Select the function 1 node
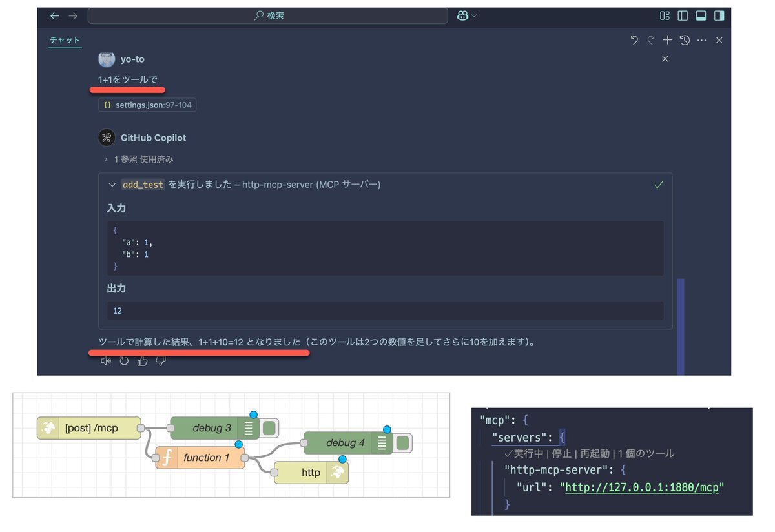 [200, 458]
